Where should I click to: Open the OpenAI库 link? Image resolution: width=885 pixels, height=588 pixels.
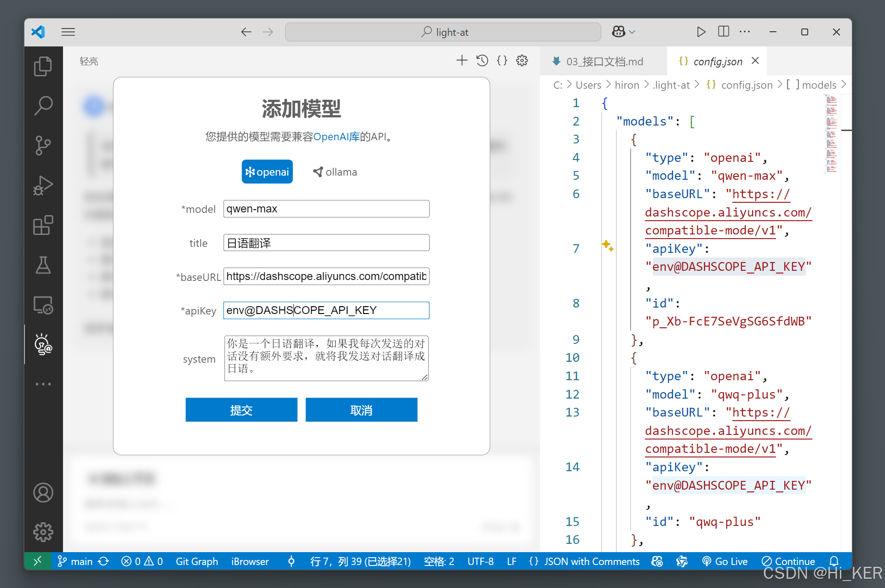336,137
